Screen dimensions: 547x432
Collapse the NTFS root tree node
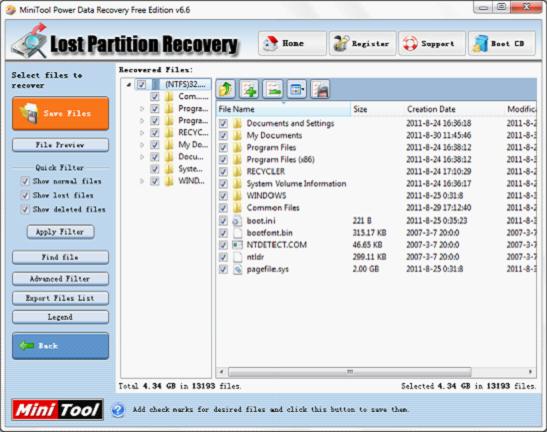[x=129, y=84]
